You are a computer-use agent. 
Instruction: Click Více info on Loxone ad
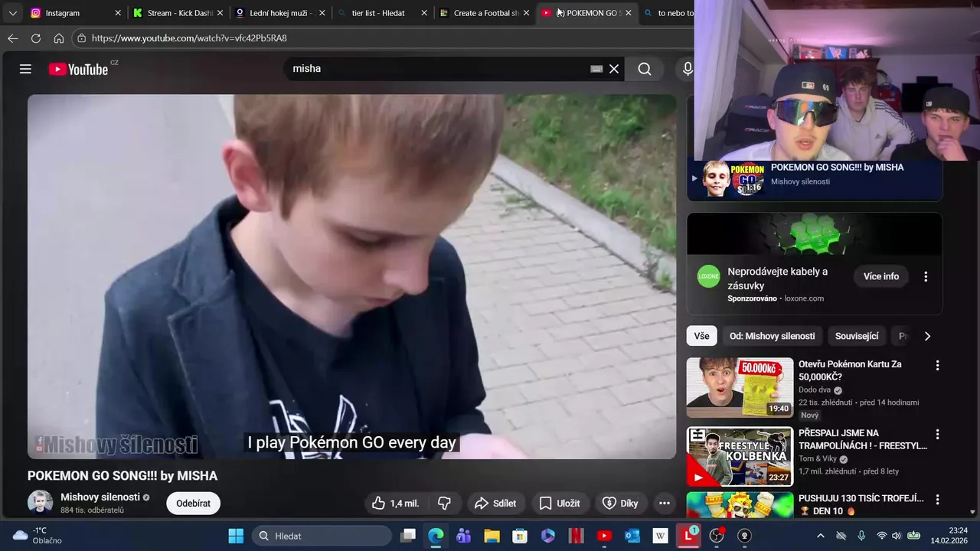coord(881,276)
